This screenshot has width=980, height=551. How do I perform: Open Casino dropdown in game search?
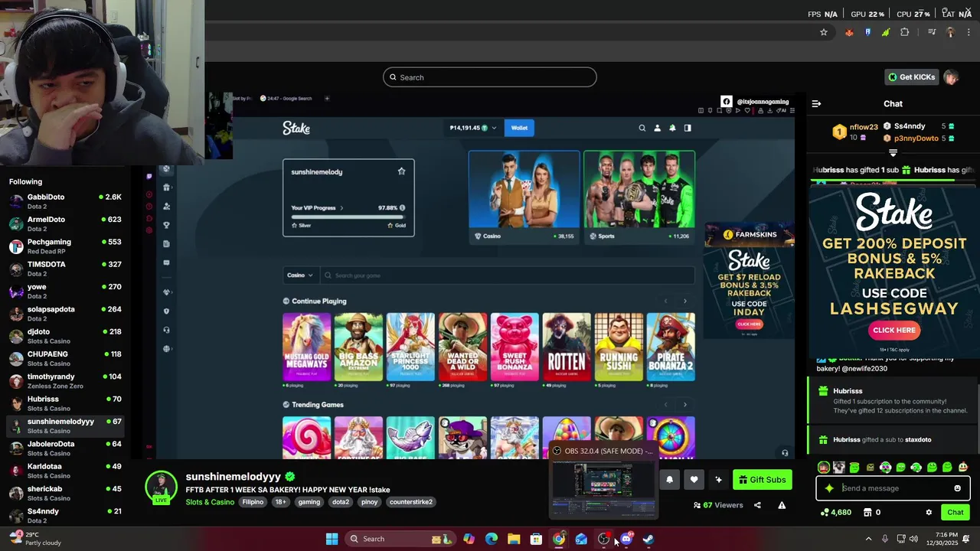[299, 275]
